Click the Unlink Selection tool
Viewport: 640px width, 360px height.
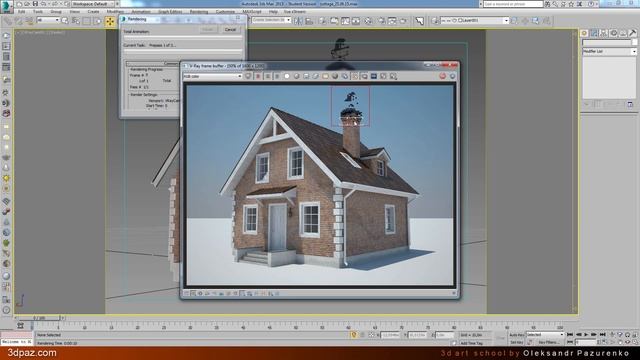coord(18,20)
